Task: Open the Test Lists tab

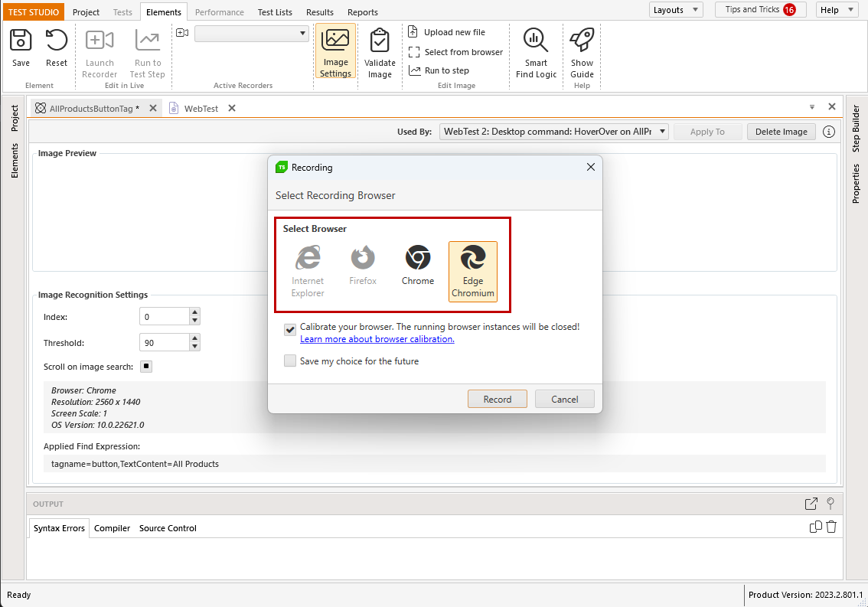Action: (275, 12)
